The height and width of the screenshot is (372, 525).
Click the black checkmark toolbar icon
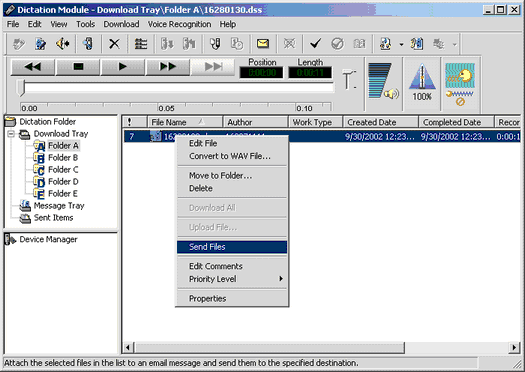[x=315, y=44]
